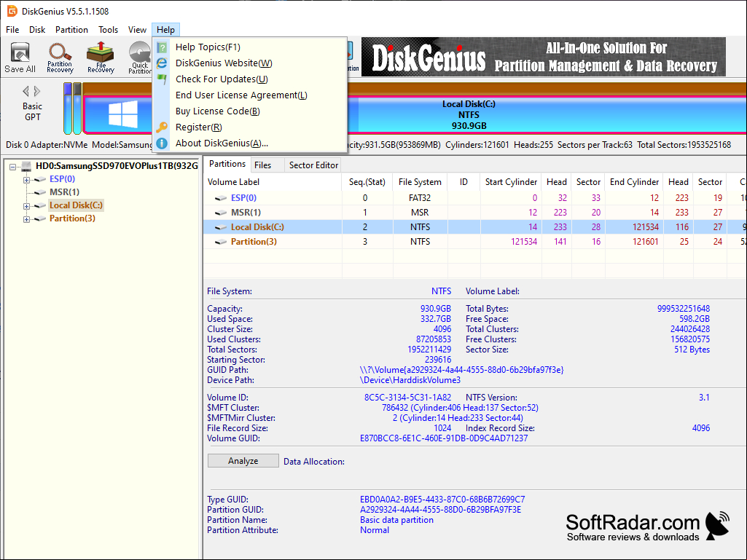Click the Local Disk(C:) row drive icon in table
This screenshot has width=747, height=560.
pyautogui.click(x=221, y=228)
